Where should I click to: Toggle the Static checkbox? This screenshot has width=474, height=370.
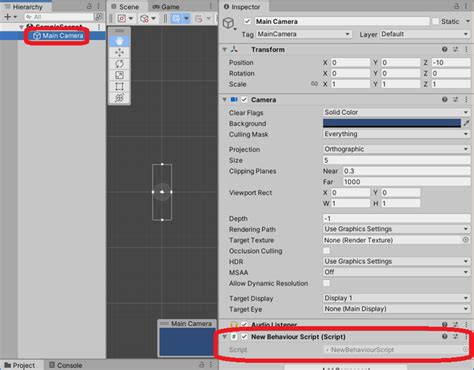pos(435,21)
